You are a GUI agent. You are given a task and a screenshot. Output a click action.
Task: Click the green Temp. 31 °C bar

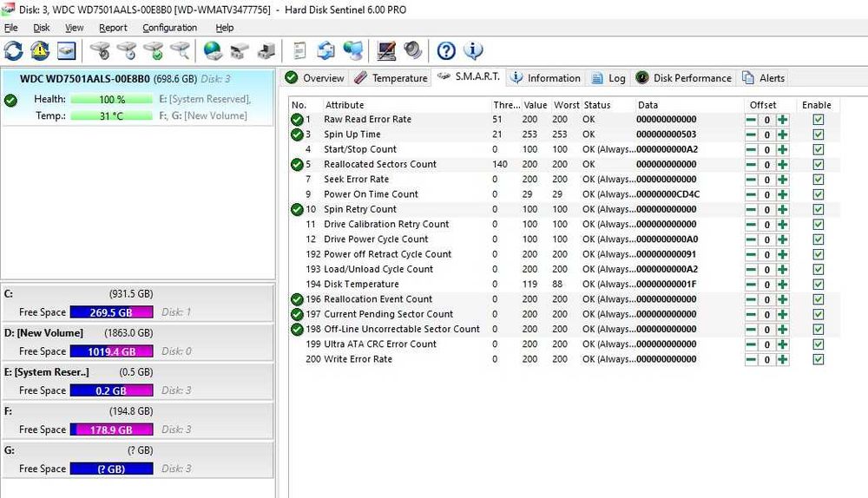coord(112,115)
